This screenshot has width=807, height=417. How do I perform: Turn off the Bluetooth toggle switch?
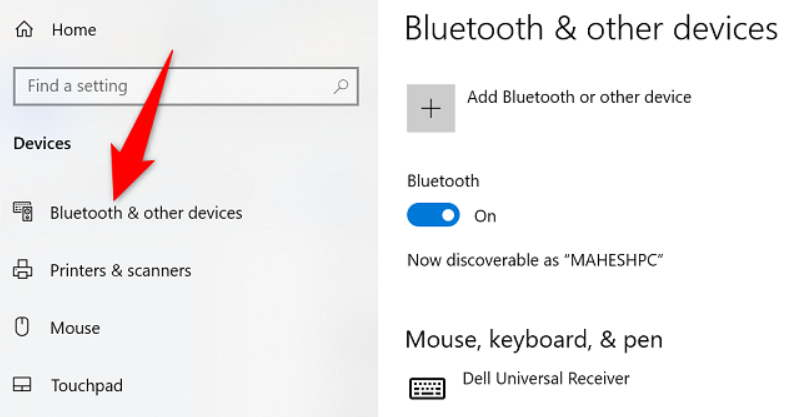[433, 215]
